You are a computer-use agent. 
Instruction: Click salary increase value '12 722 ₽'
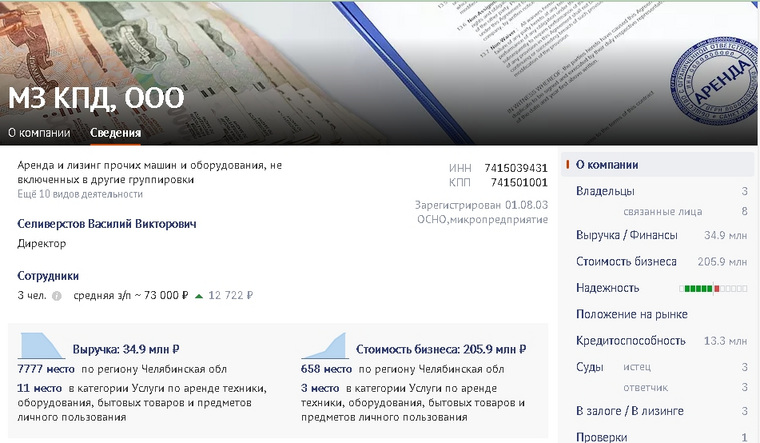(x=231, y=296)
